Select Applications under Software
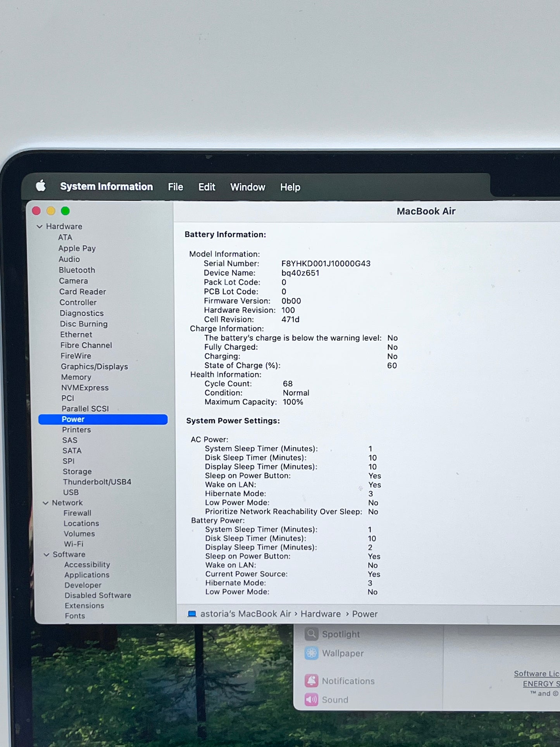This screenshot has height=747, width=560. tap(87, 575)
